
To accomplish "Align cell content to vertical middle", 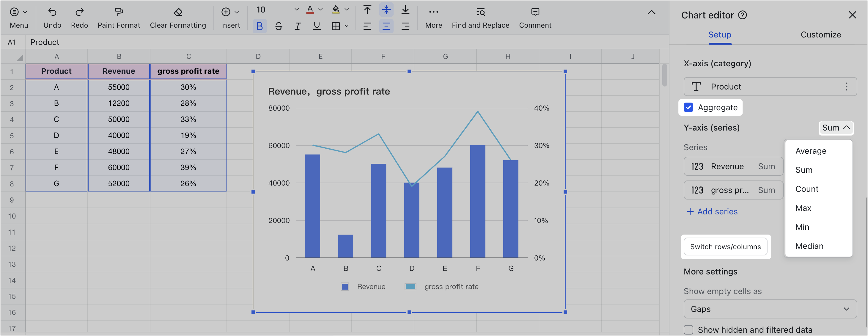I will click(386, 10).
